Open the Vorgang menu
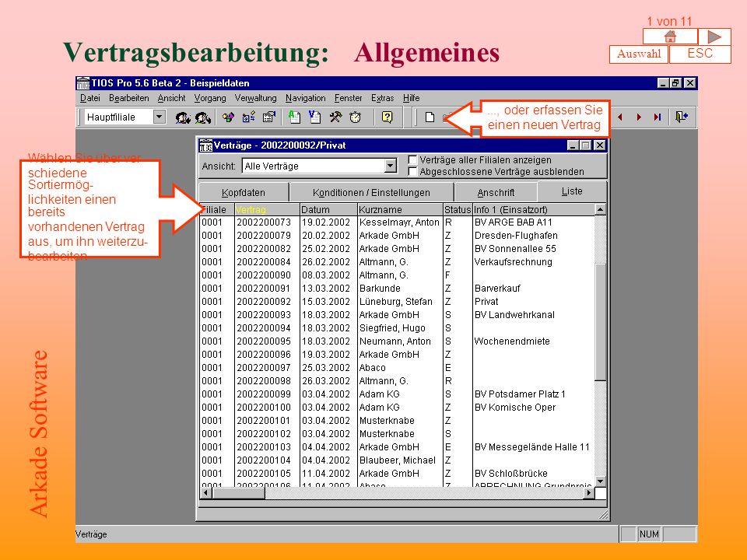The height and width of the screenshot is (560, 747). tap(210, 98)
